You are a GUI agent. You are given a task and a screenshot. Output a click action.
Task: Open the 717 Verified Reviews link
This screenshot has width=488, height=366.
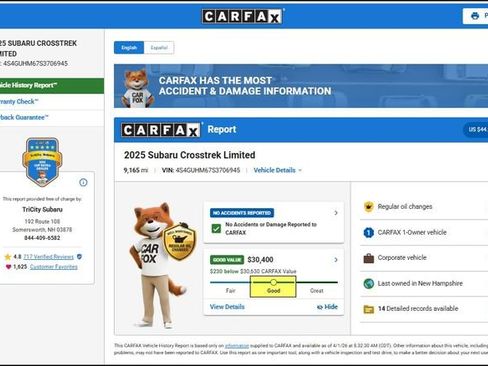48,257
